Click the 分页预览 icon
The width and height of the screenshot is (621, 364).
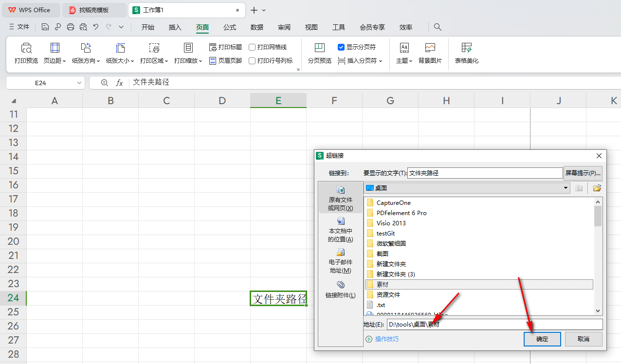[320, 53]
